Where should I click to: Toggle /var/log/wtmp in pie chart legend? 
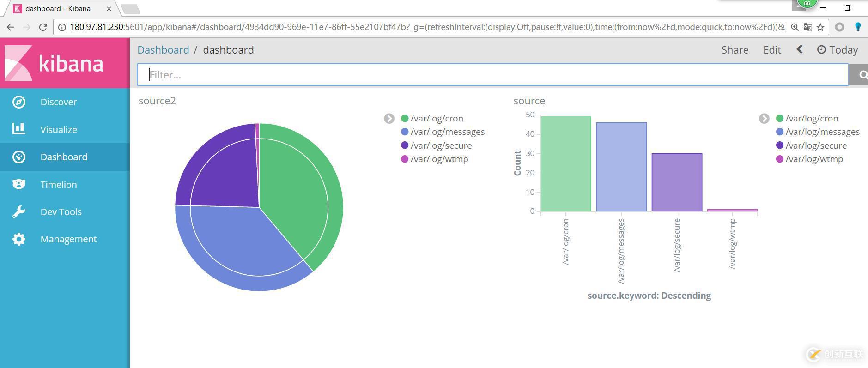point(439,159)
